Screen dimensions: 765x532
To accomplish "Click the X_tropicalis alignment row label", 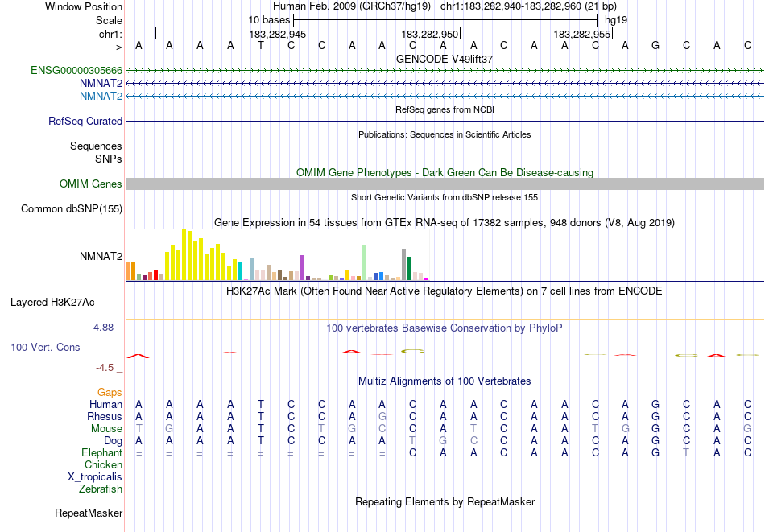I will coord(95,477).
